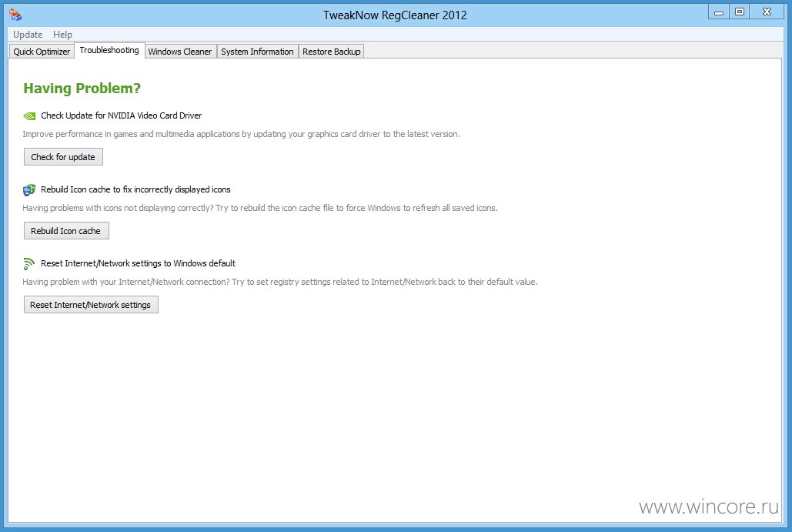Screen dimensions: 792x532
Task: Click 'Reset Internet/Network settings to Windows default' text
Action: coord(138,263)
